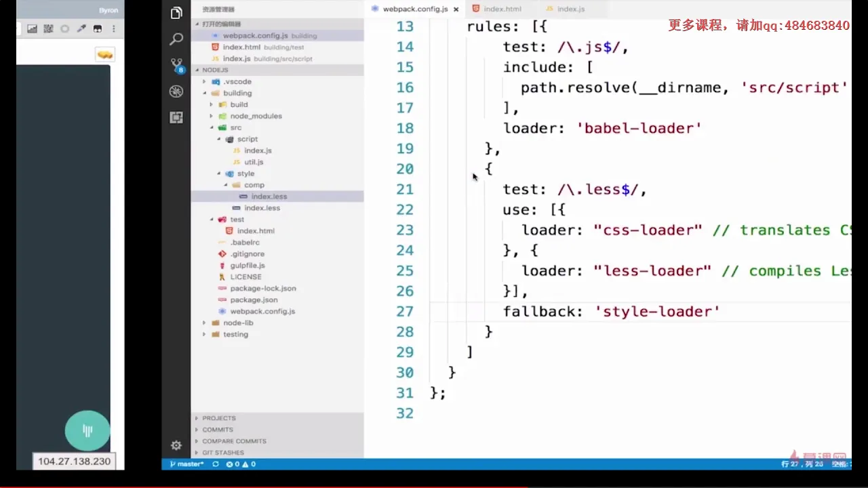Image resolution: width=868 pixels, height=488 pixels.
Task: Click the chart extension icon in browser toolbar
Action: [x=32, y=29]
